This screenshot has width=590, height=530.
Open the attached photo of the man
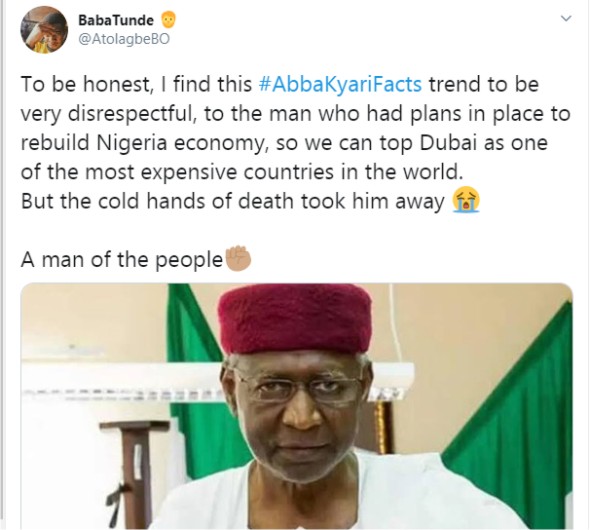click(297, 406)
